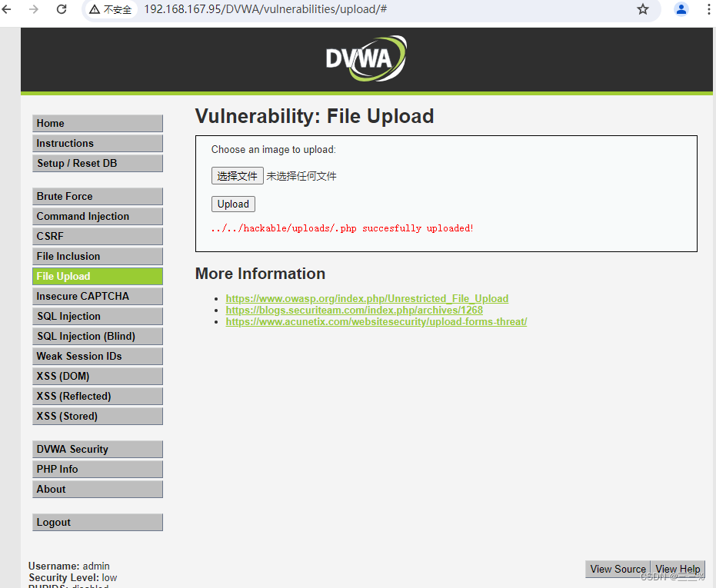Open the acunetix upload-forms-threat link

[376, 322]
